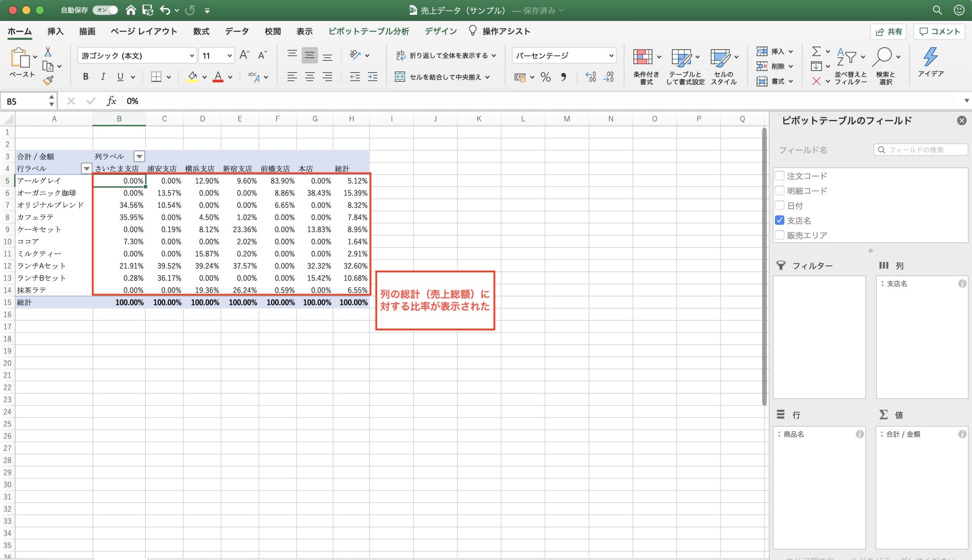Switch to the ピボットテーブル分析 tab
972x560 pixels.
(369, 31)
